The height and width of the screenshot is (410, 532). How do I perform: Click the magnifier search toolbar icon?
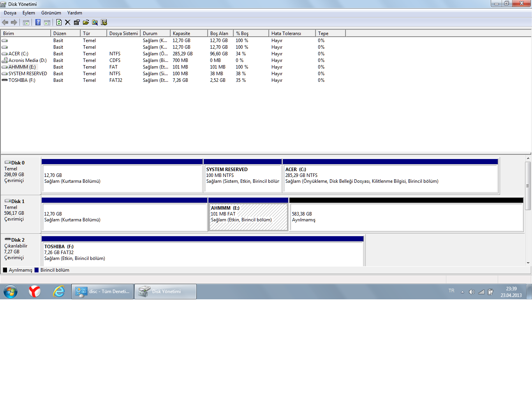[x=95, y=22]
